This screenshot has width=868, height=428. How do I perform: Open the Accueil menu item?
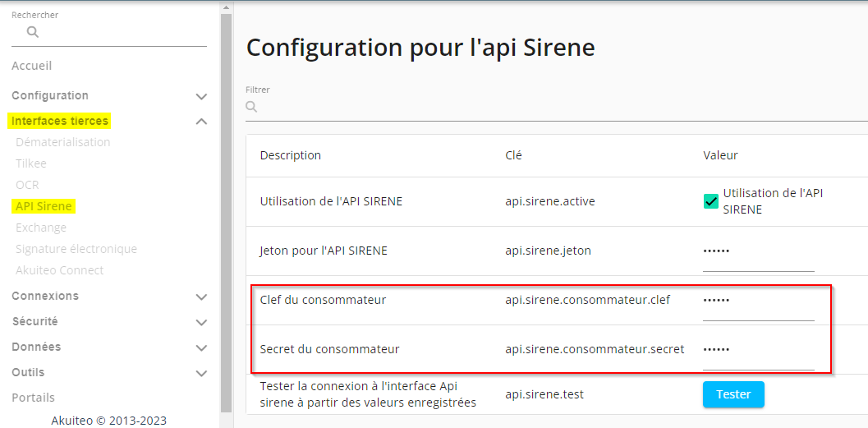point(32,66)
